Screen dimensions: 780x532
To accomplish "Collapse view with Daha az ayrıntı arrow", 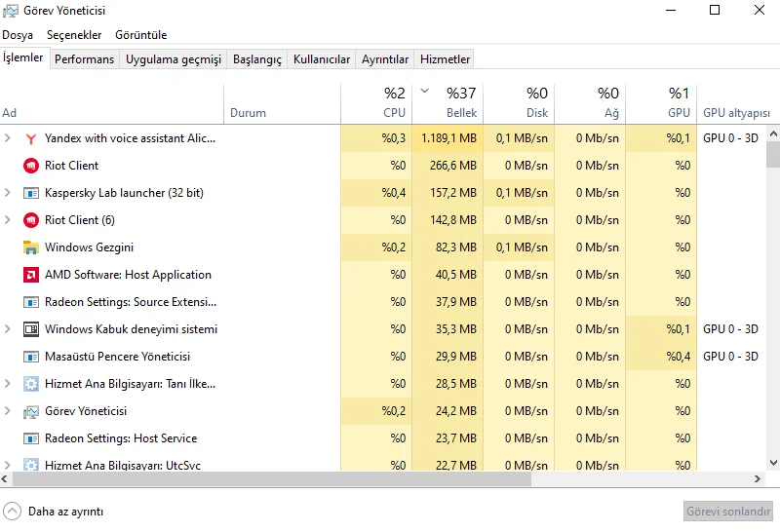I will point(12,511).
